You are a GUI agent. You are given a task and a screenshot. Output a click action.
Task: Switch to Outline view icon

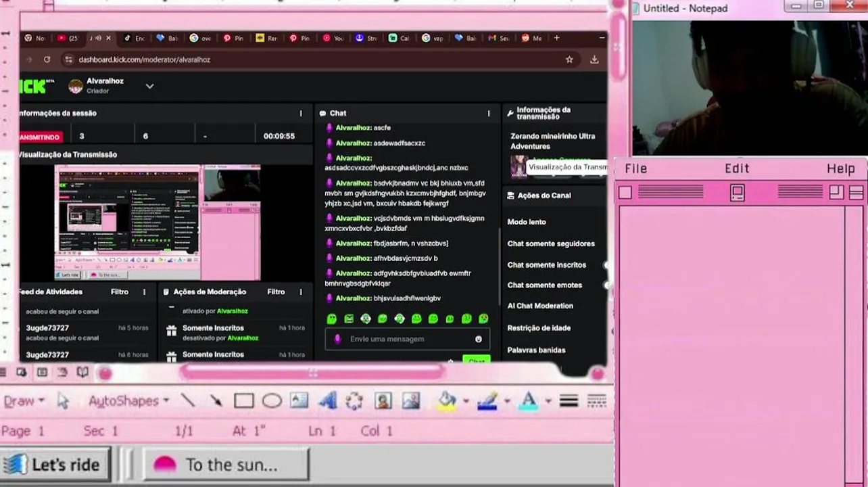pos(62,372)
